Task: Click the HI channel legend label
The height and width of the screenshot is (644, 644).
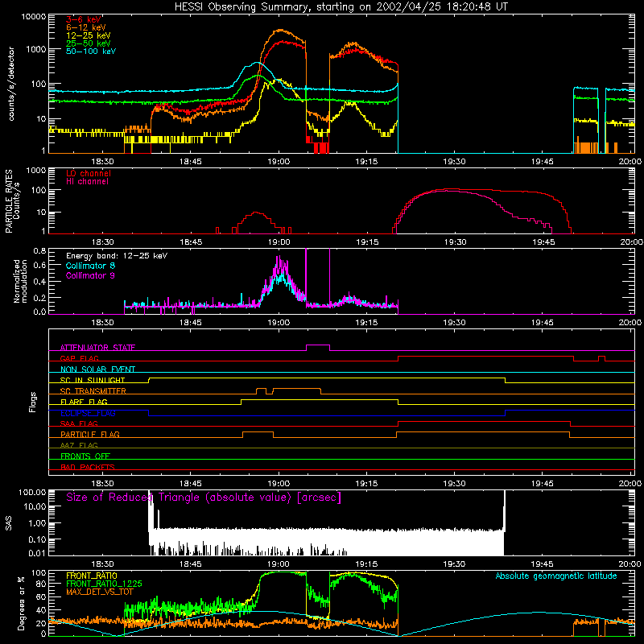Action: (87, 181)
